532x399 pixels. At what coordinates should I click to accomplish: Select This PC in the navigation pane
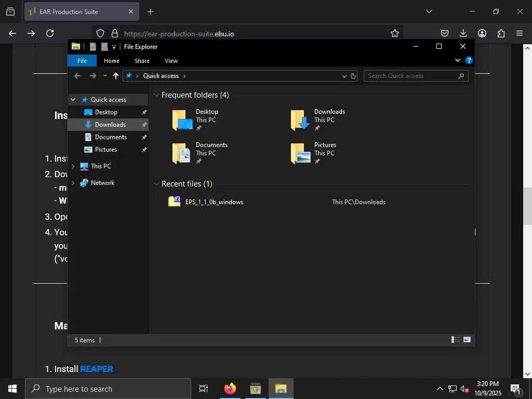point(101,166)
